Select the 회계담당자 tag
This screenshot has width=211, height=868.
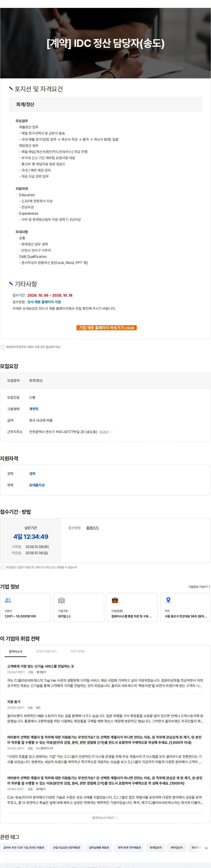point(156,848)
